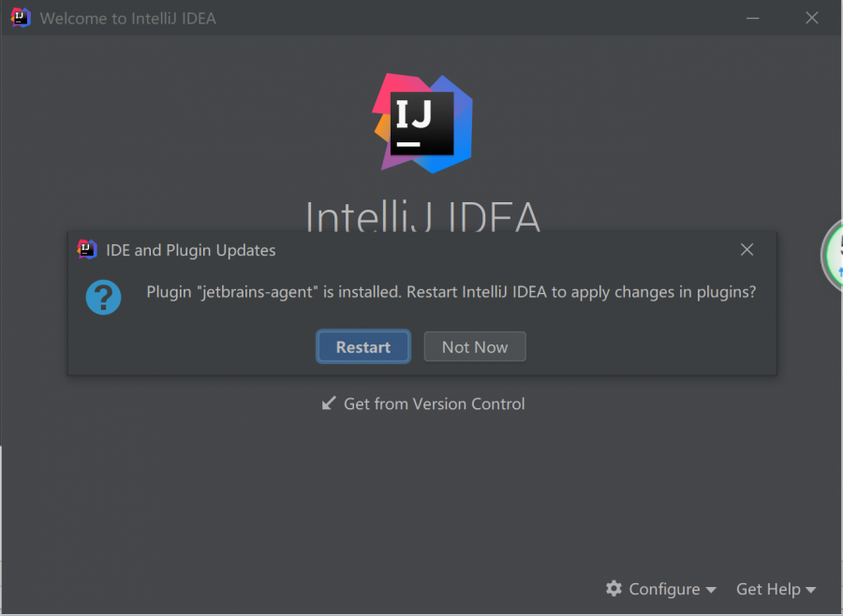Click the large IntelliJ IDEA logo

click(x=422, y=123)
